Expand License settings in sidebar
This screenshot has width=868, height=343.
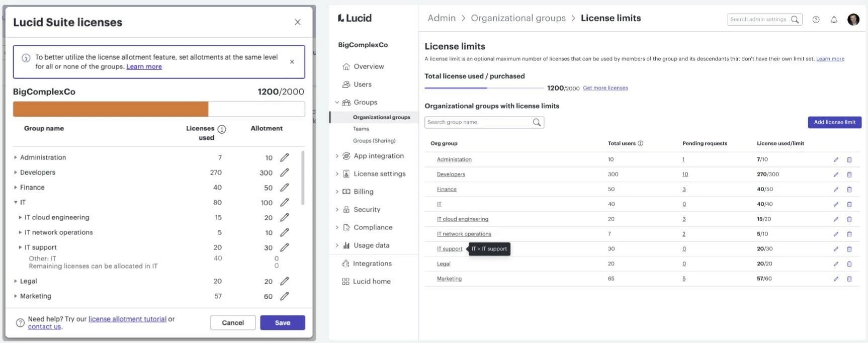pyautogui.click(x=337, y=174)
